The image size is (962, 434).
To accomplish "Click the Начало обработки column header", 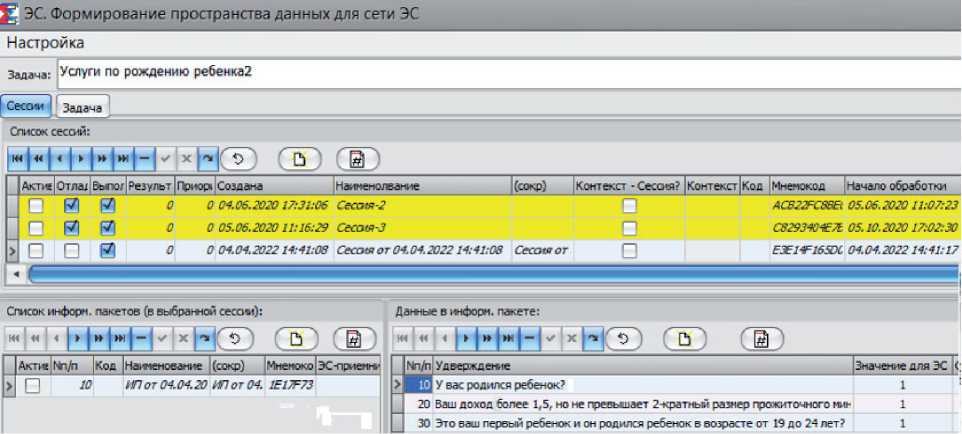I will 902,185.
